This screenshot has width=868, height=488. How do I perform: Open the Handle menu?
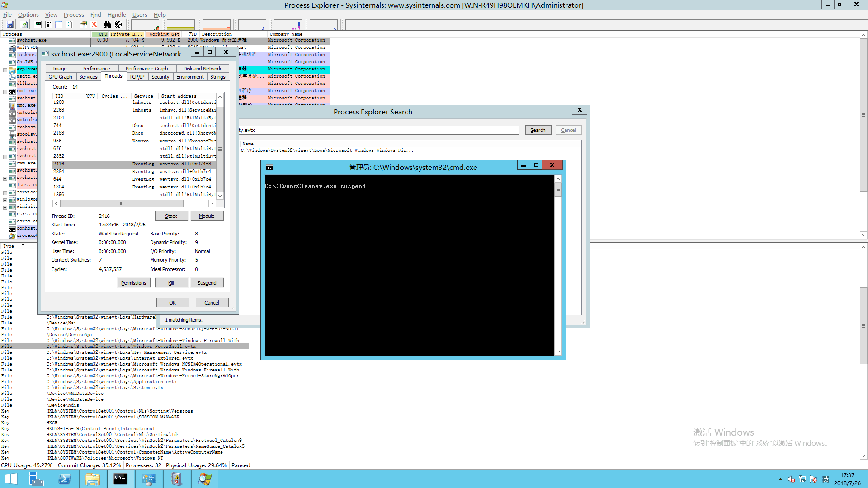point(116,14)
